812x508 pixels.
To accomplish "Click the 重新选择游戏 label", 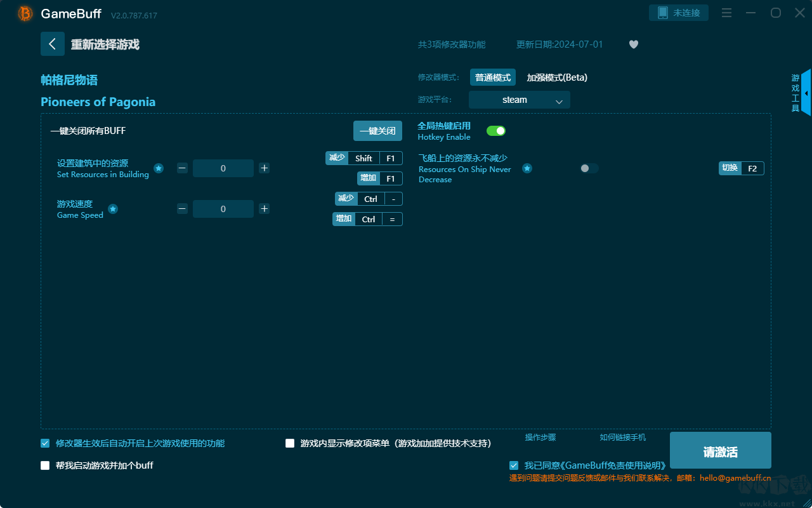I will coord(105,44).
